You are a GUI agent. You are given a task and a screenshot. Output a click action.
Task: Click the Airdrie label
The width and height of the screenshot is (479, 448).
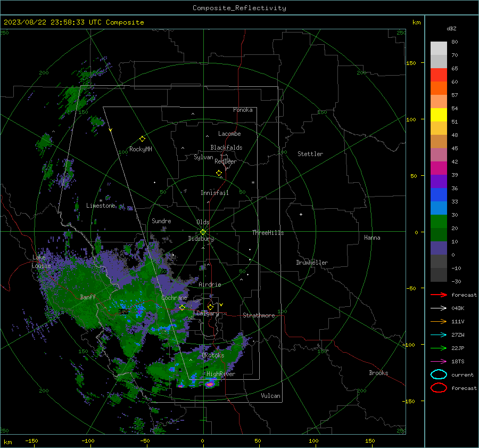point(210,284)
